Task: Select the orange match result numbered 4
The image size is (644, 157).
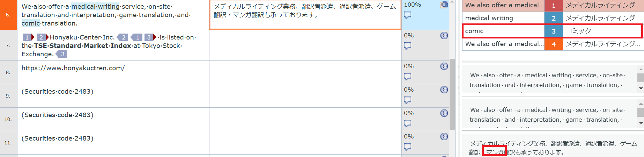Action: point(554,44)
